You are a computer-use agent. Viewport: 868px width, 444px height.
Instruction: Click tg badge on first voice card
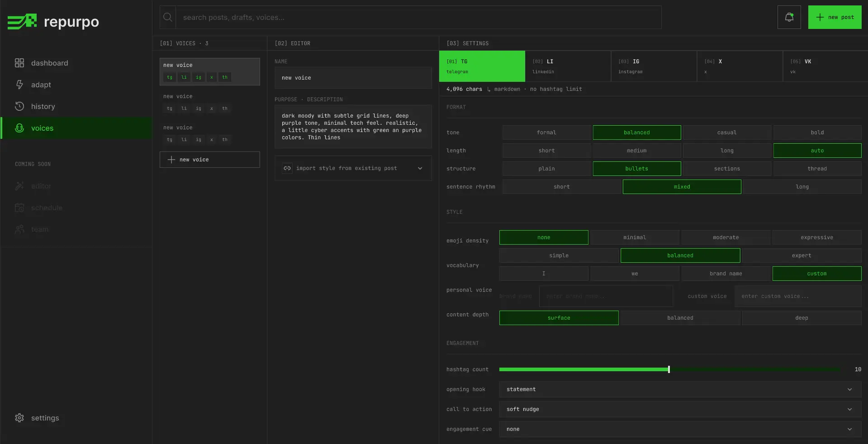(170, 77)
